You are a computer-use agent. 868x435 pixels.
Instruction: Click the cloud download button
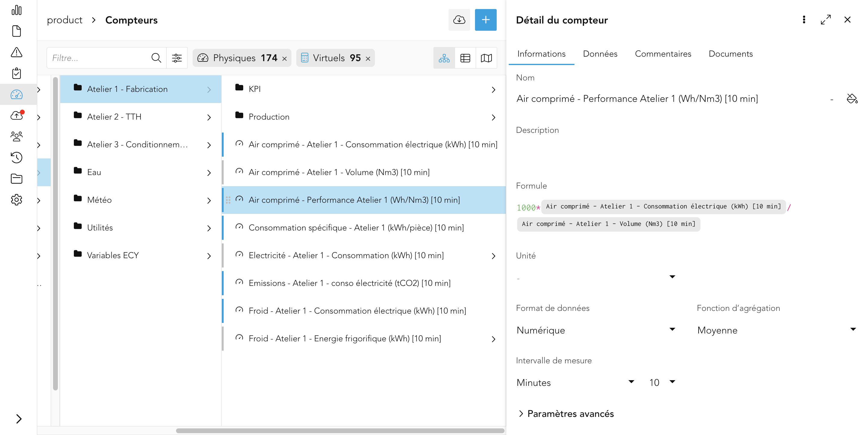[459, 20]
